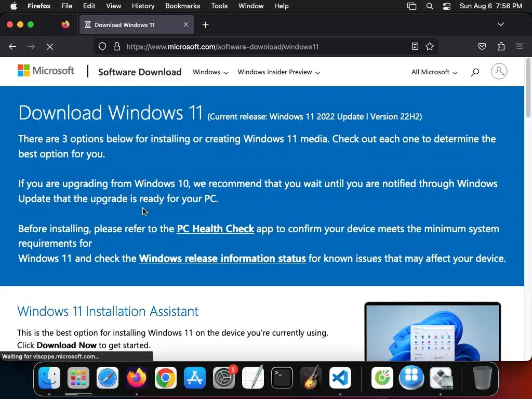Open the Apple menu
The width and height of the screenshot is (532, 399).
pyautogui.click(x=14, y=6)
